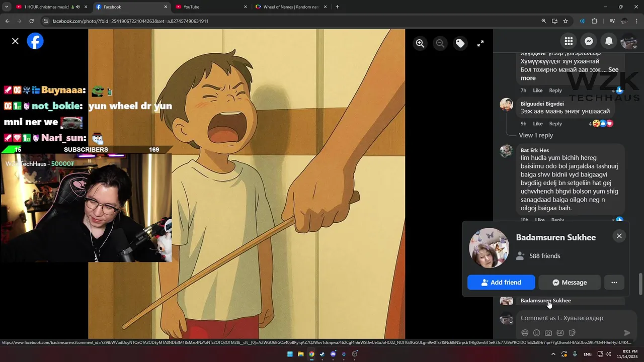
Task: Click the address bar URL
Action: (x=130, y=21)
